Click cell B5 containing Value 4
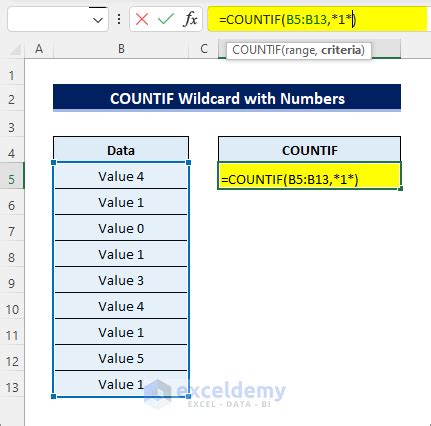This screenshot has height=426, width=431. coord(121,176)
